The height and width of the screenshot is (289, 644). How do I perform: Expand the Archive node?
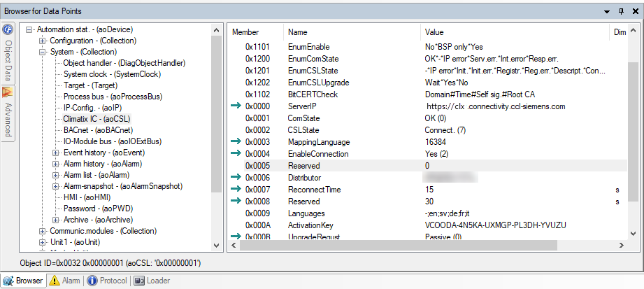[x=55, y=220]
